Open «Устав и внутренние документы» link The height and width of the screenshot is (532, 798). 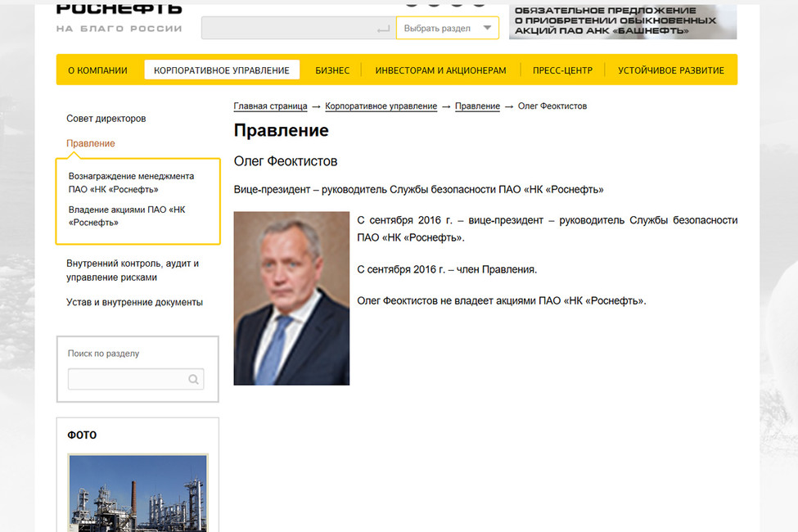pos(134,302)
